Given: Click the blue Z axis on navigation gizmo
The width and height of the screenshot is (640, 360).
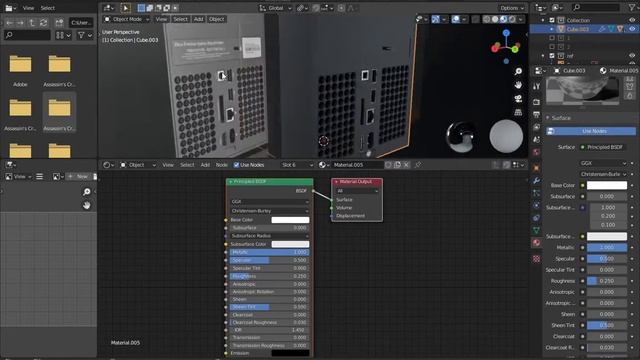Looking at the screenshot, I should pyautogui.click(x=506, y=33).
